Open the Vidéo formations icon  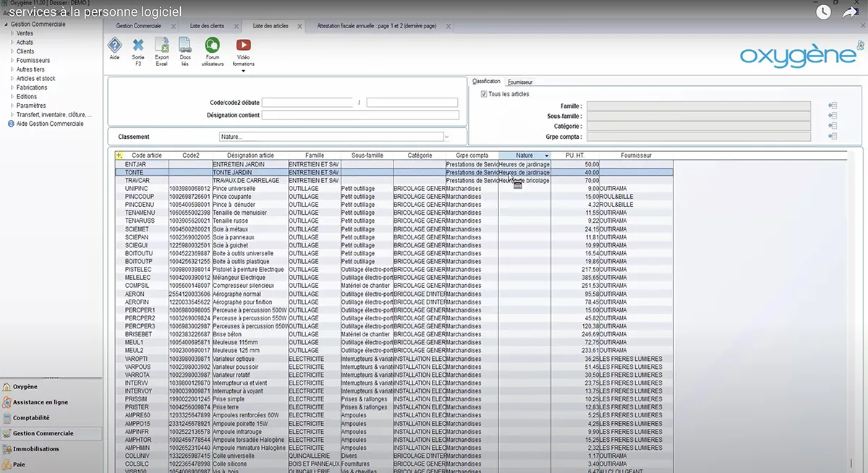[244, 46]
